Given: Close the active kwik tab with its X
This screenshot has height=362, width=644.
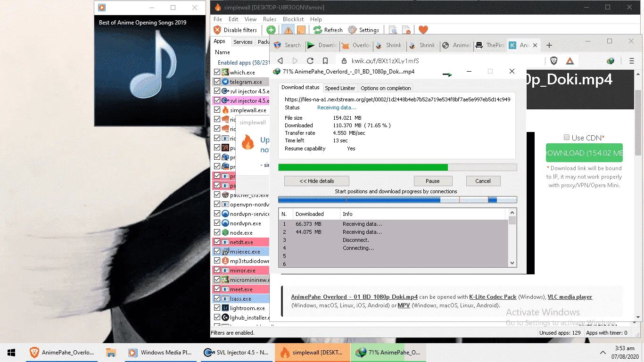Looking at the screenshot, I should pos(535,45).
